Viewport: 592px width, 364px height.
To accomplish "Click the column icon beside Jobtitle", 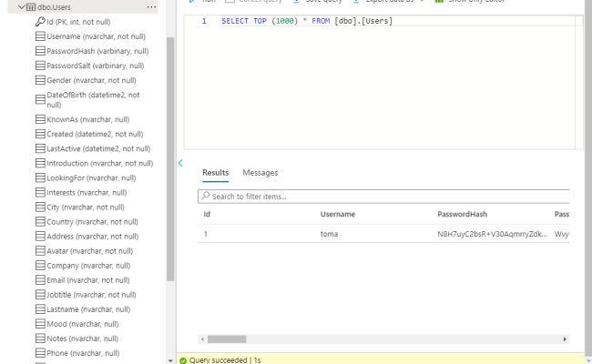I will click(x=40, y=295).
